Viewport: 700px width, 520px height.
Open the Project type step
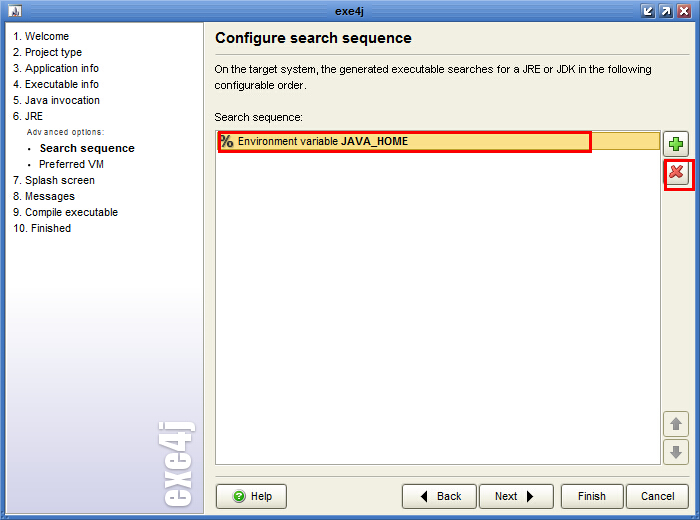point(47,52)
